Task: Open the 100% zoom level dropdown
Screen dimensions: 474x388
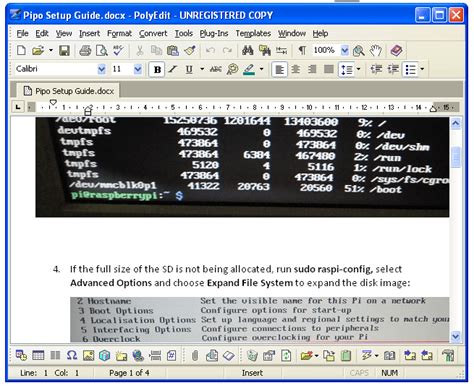Action: coord(345,51)
